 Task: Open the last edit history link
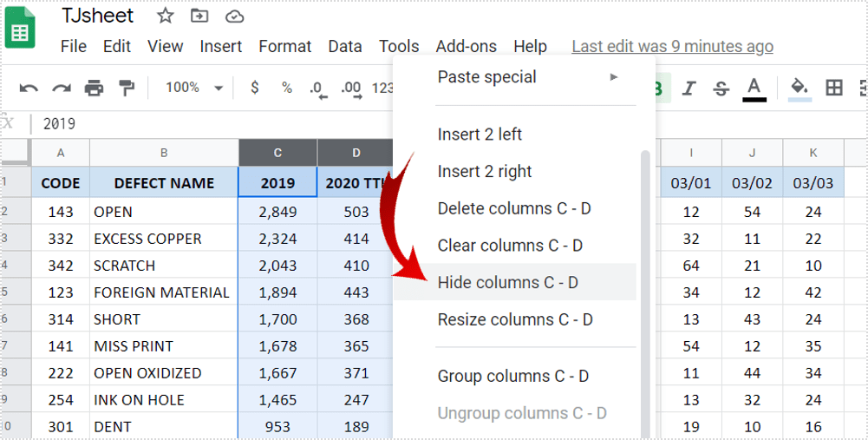click(672, 47)
